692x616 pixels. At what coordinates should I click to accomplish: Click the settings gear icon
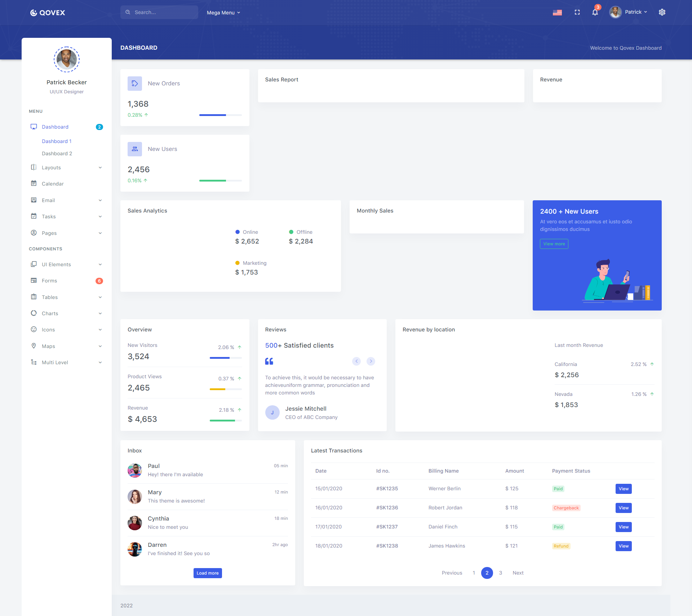pos(662,12)
